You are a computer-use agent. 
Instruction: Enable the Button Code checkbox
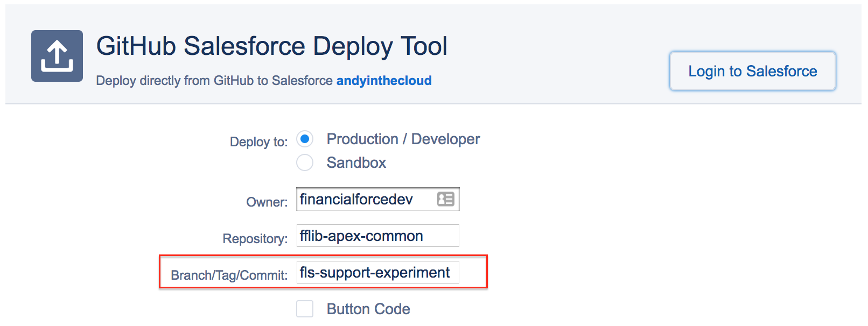click(305, 309)
